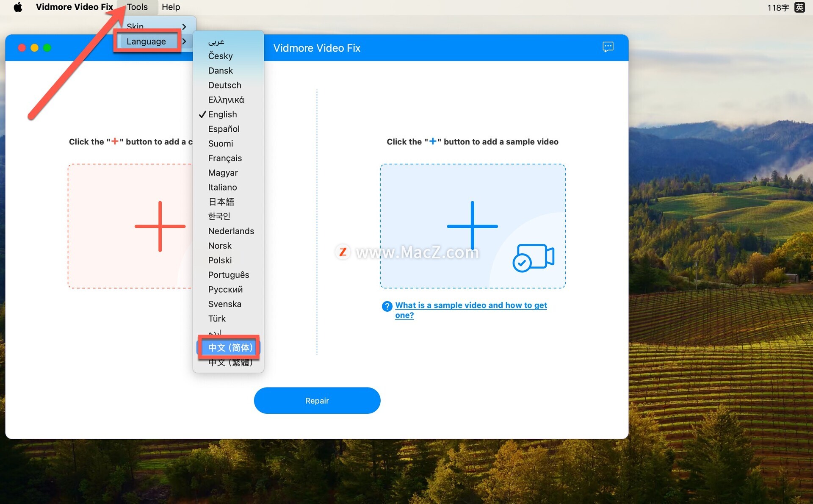Select 中文 (繁體) language

pos(229,363)
